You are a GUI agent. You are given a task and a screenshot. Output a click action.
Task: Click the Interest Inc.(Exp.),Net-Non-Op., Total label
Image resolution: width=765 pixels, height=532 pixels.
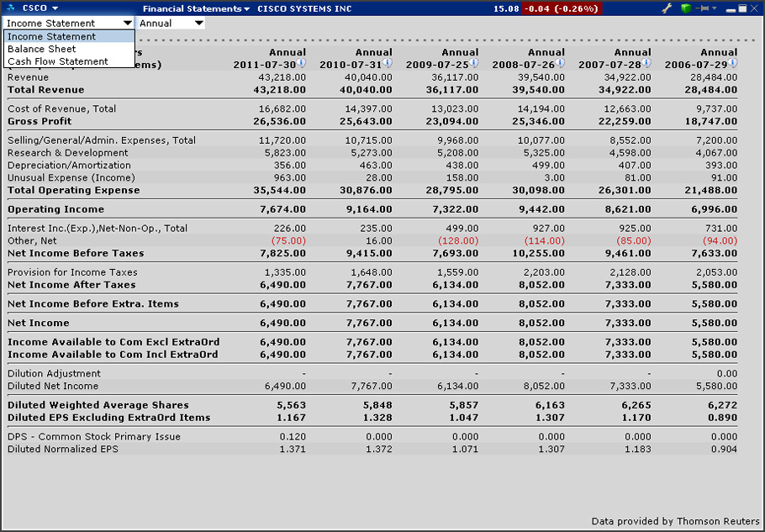[x=98, y=229]
